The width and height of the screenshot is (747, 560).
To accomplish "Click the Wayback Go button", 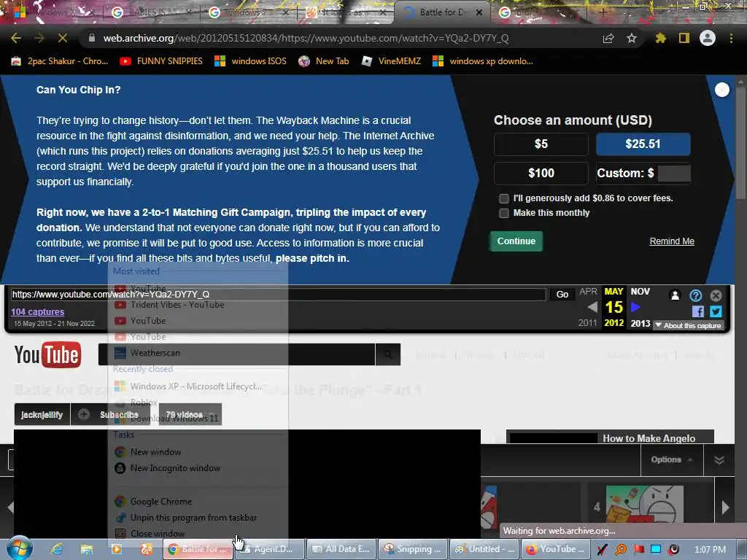I will 562,295.
